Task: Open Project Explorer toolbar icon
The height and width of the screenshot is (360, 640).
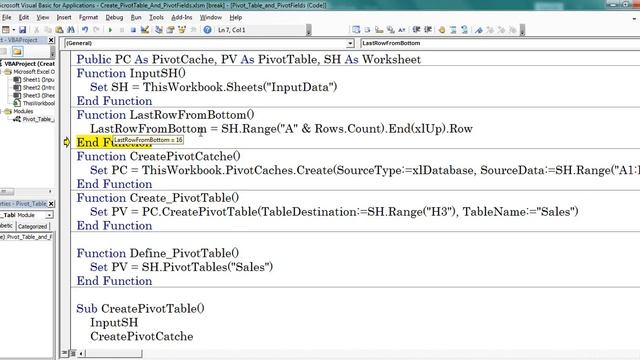Action: point(159,30)
